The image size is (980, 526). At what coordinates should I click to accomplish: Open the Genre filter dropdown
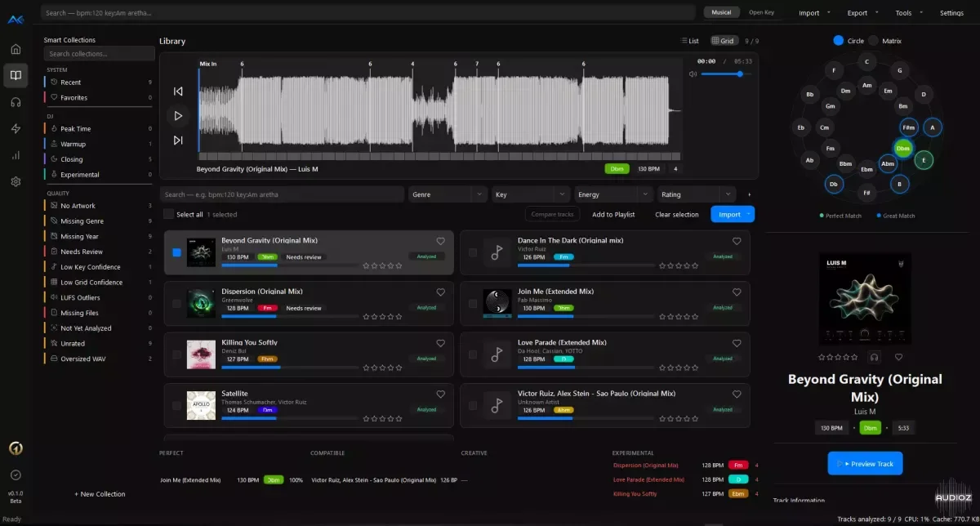(x=448, y=194)
